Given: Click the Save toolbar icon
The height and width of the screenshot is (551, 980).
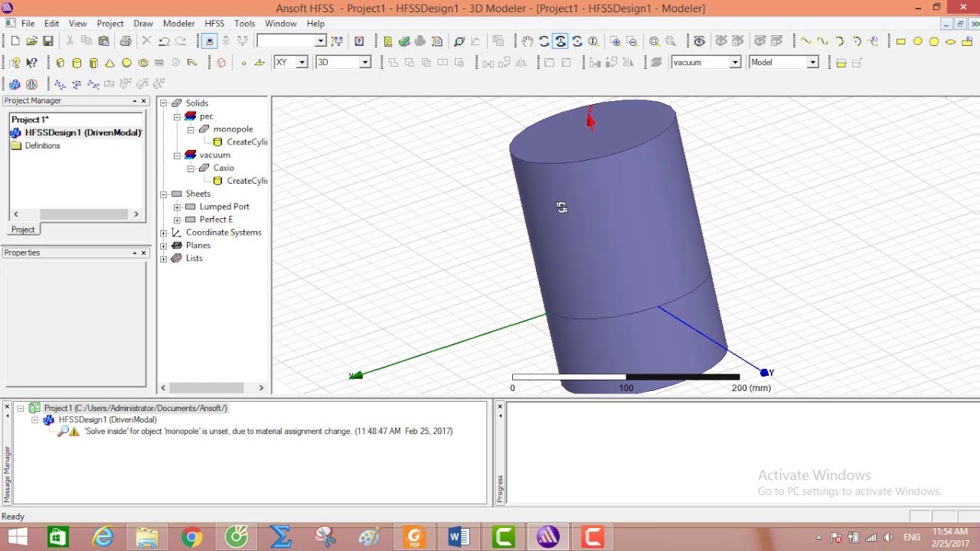Looking at the screenshot, I should click(x=48, y=41).
